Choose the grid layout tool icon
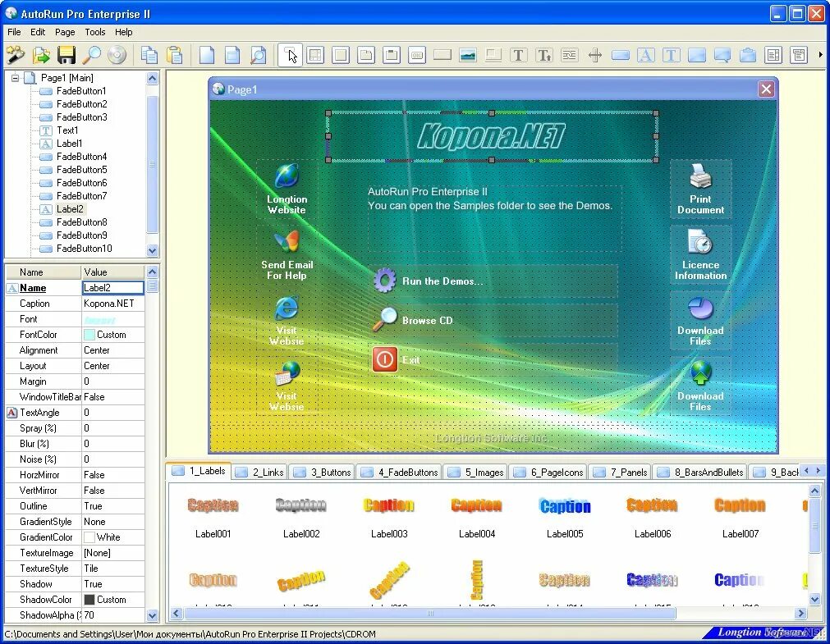The width and height of the screenshot is (830, 644). click(315, 55)
